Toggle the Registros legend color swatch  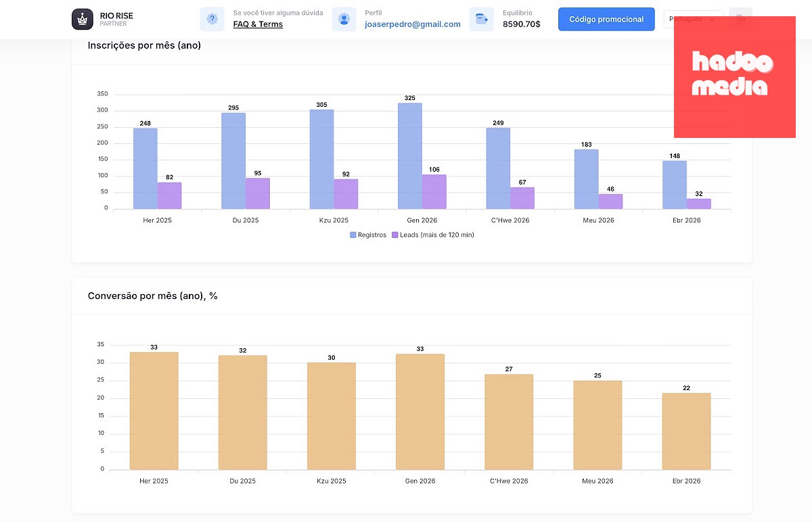coord(353,235)
